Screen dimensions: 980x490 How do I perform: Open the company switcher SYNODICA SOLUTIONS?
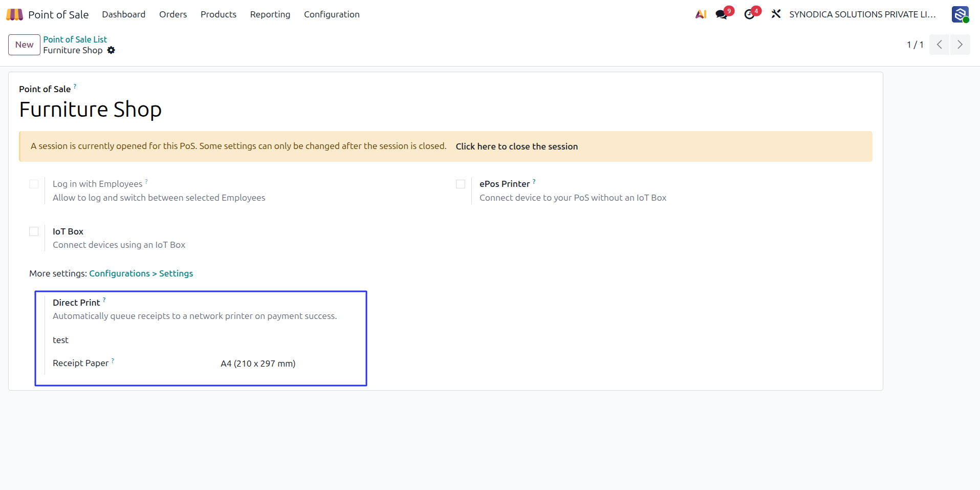[862, 14]
